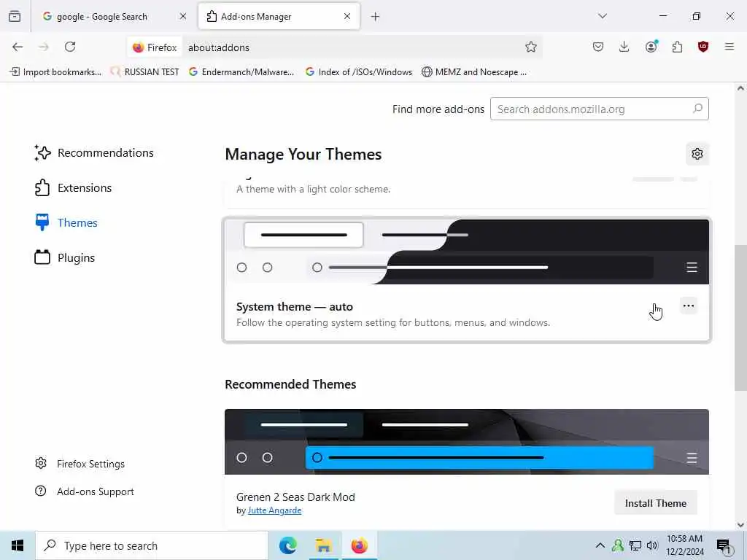747x560 pixels.
Task: Open the RUSSIAN TEST bookmark
Action: (x=144, y=72)
